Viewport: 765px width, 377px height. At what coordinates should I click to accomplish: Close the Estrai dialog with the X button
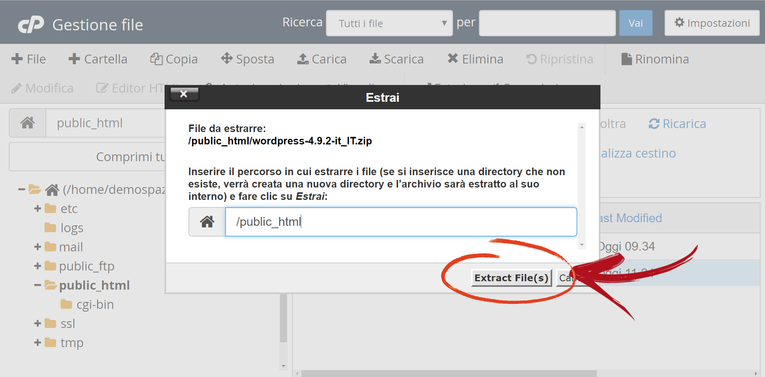[184, 94]
